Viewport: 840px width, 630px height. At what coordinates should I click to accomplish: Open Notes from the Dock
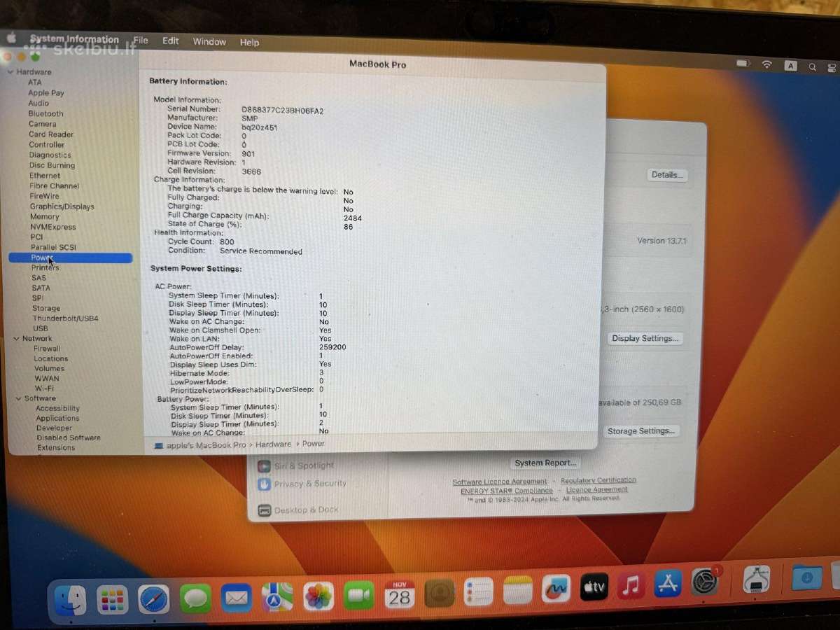(518, 590)
